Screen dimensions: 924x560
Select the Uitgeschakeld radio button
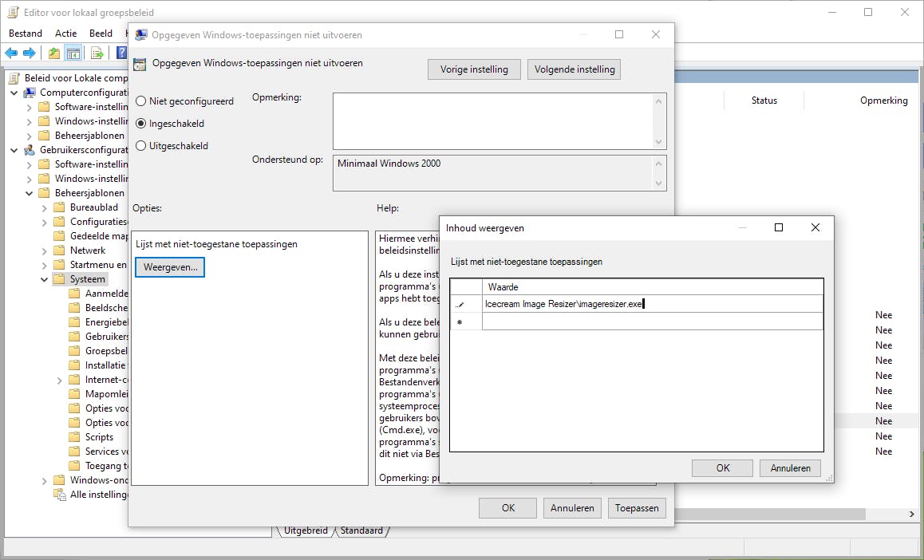(x=141, y=146)
